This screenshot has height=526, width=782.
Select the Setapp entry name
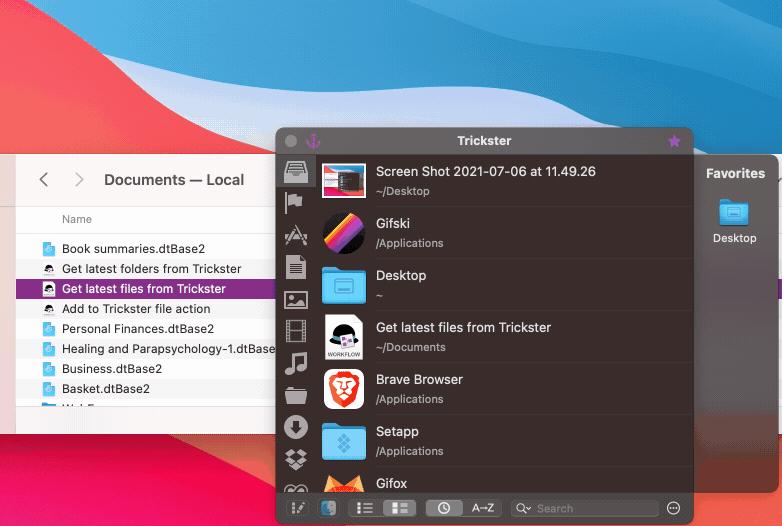click(397, 432)
